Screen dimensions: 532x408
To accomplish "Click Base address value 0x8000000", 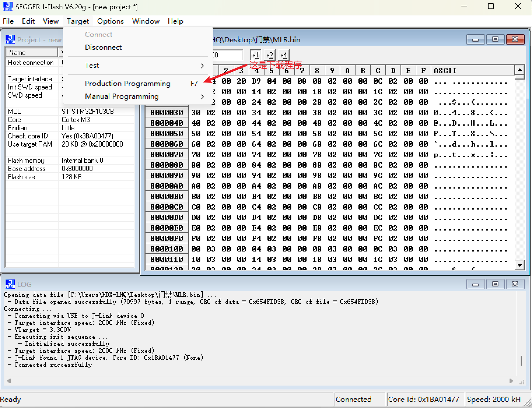I will coord(77,169).
